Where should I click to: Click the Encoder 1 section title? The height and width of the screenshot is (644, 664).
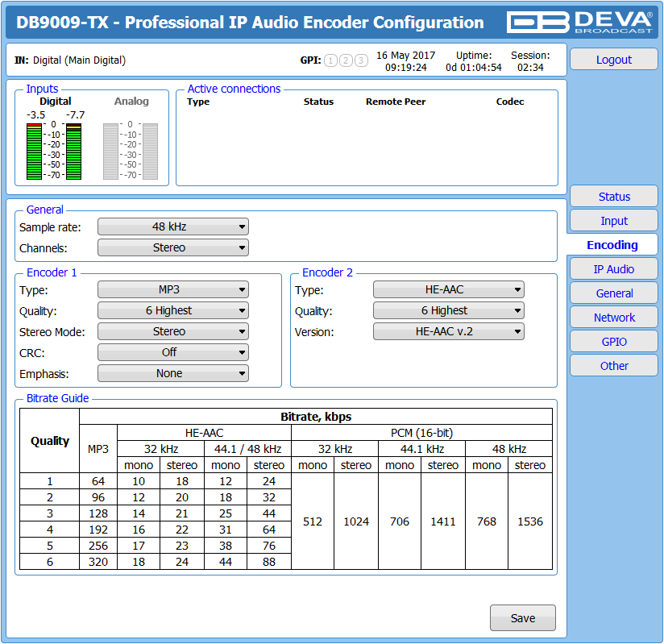coord(52,272)
